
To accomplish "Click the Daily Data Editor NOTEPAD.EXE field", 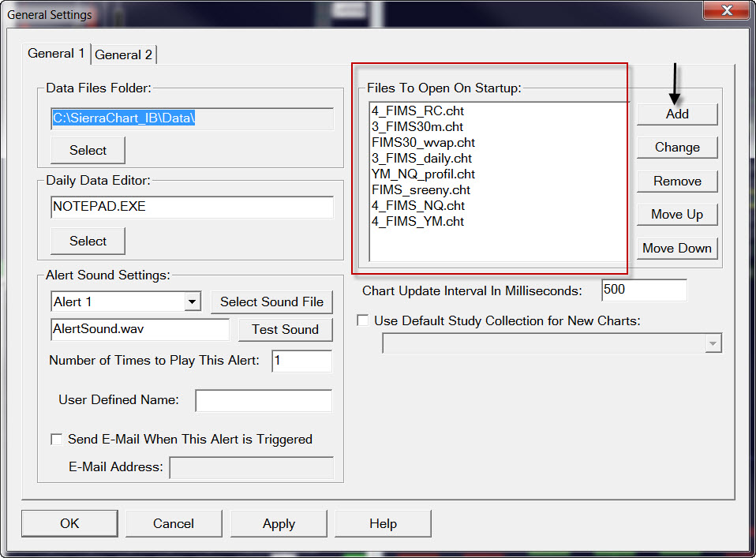I will pos(192,207).
